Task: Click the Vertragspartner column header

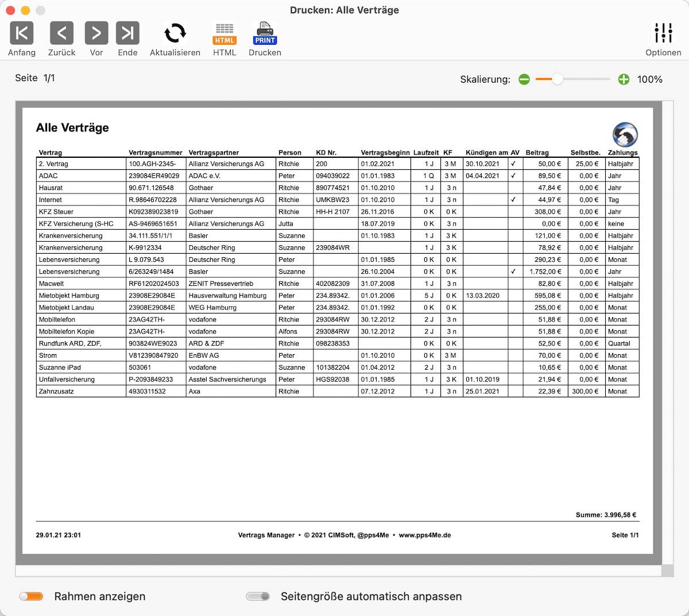Action: 214,153
